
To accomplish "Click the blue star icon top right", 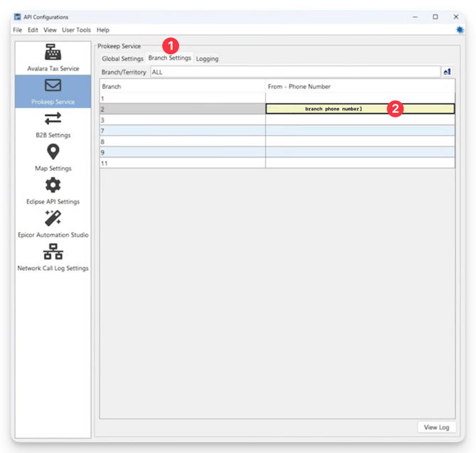I will coord(460,30).
